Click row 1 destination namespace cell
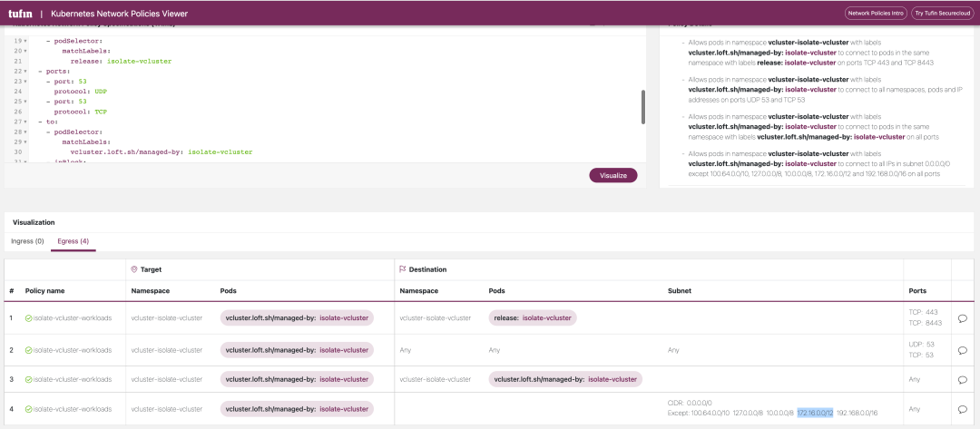The width and height of the screenshot is (980, 429). click(x=435, y=317)
